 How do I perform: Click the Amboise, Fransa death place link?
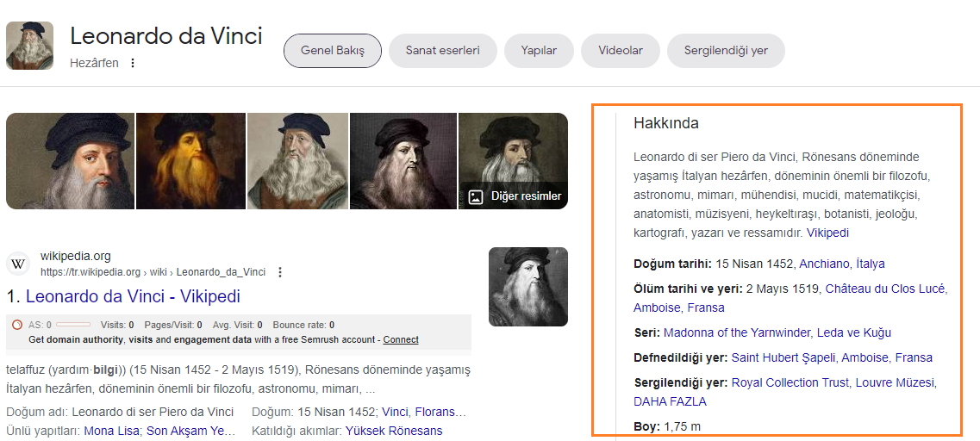678,307
